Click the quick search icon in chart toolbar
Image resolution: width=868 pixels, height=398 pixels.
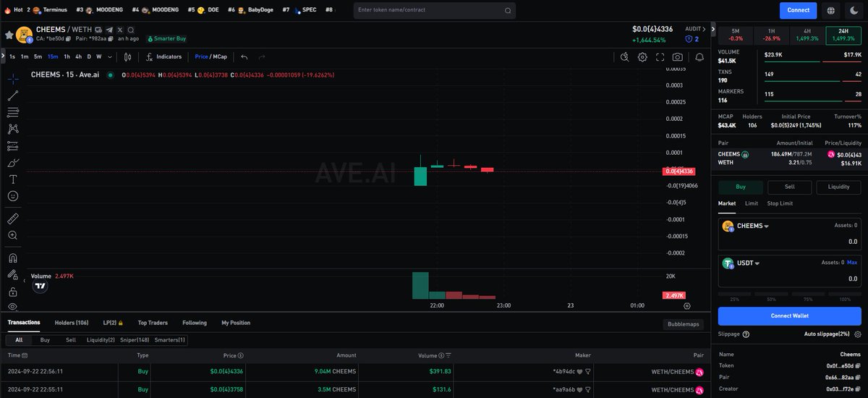click(625, 56)
